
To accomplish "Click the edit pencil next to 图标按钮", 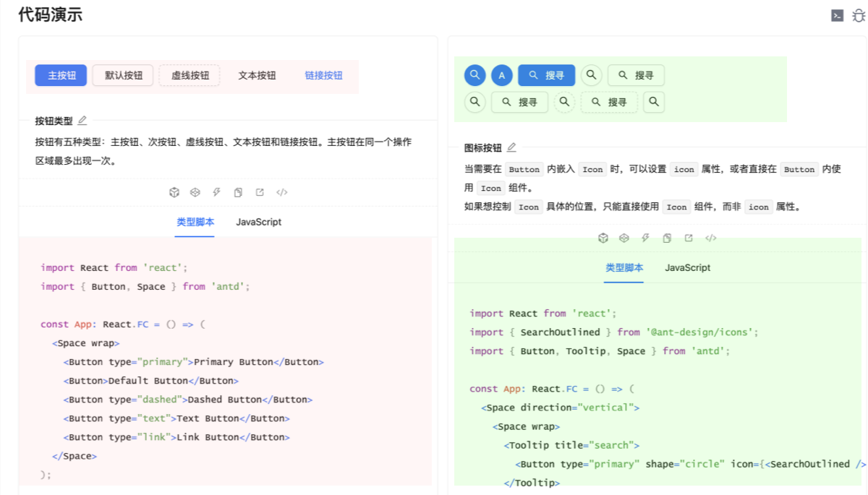I will coord(511,147).
